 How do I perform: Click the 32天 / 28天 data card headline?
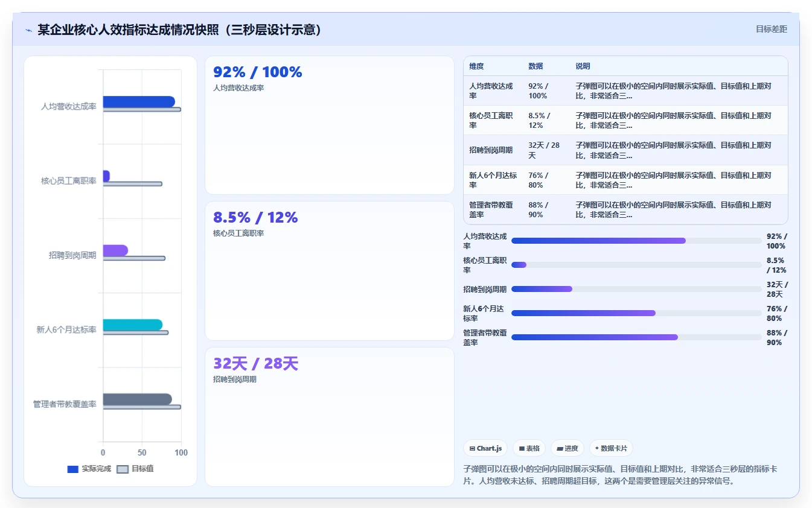pos(255,364)
